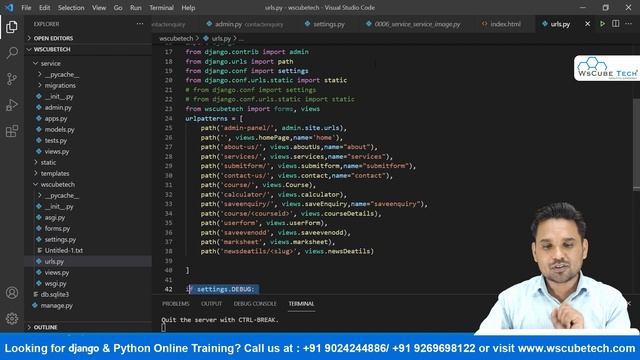Expand the templates folder
The width and height of the screenshot is (640, 360).
click(x=88, y=173)
